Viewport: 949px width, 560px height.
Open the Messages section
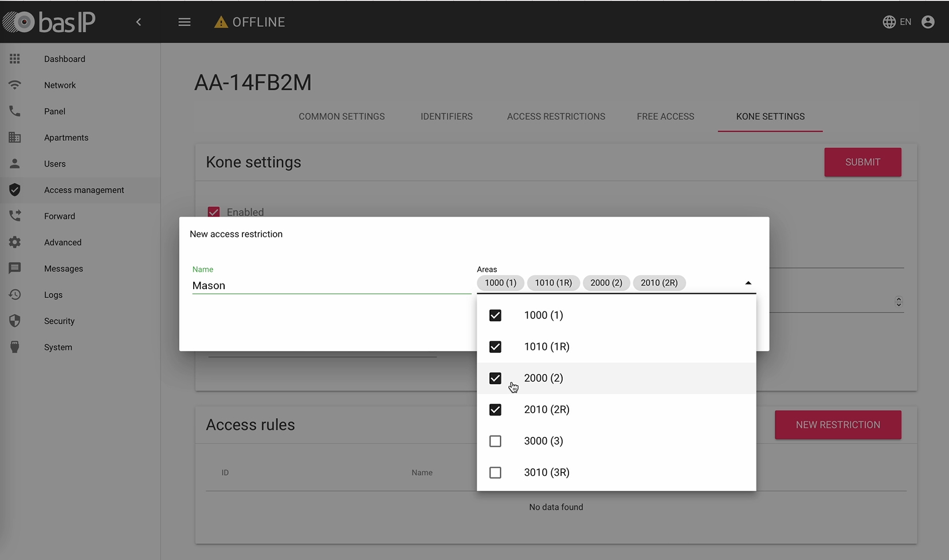pos(63,268)
